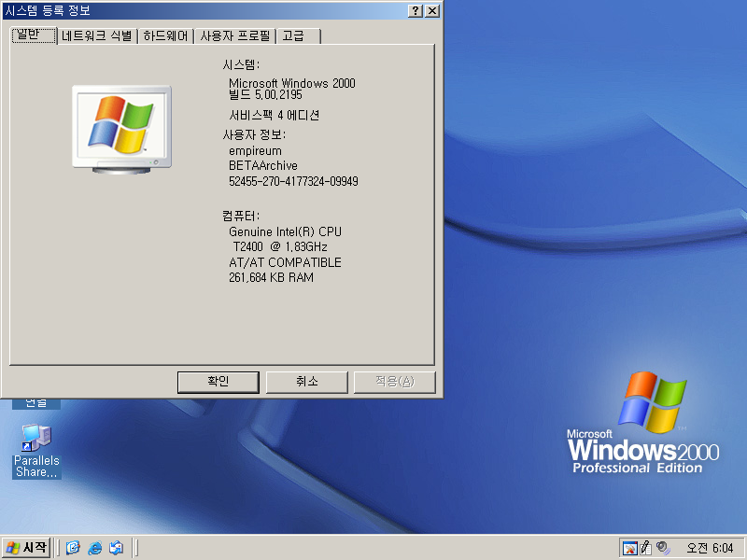747x560 pixels.
Task: Click the product ID 52455-270-4177324-09949
Action: coord(293,181)
